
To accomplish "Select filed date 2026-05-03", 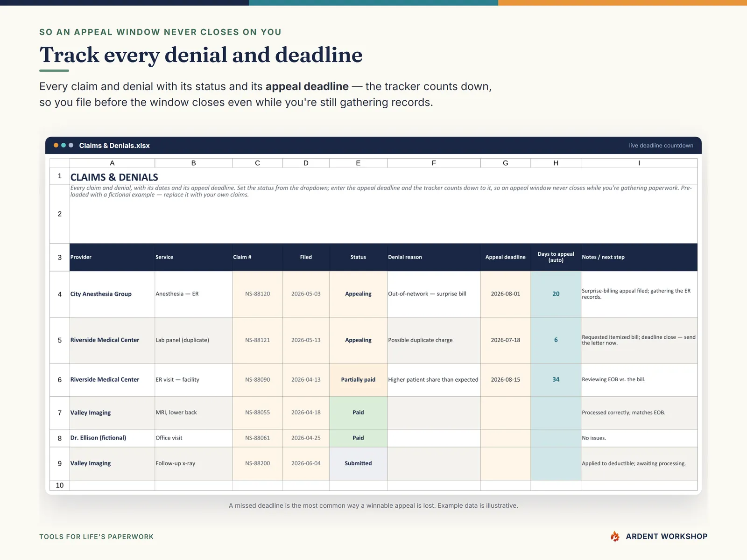I will (x=306, y=294).
